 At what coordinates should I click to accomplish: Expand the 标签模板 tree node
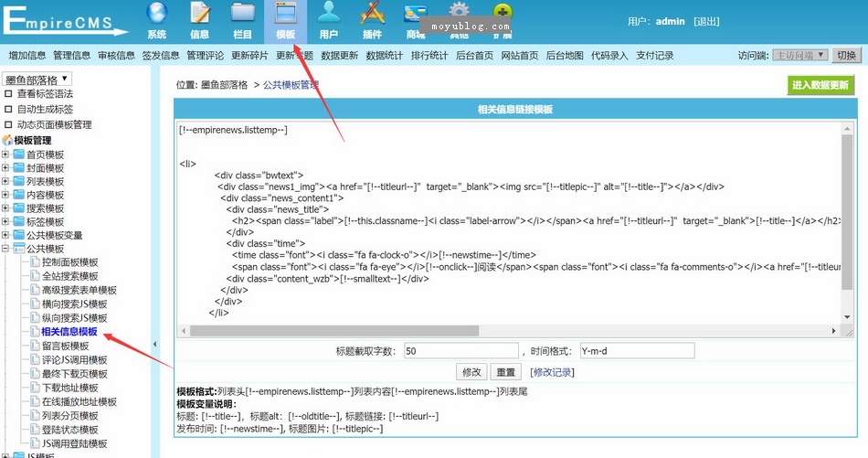(x=5, y=221)
